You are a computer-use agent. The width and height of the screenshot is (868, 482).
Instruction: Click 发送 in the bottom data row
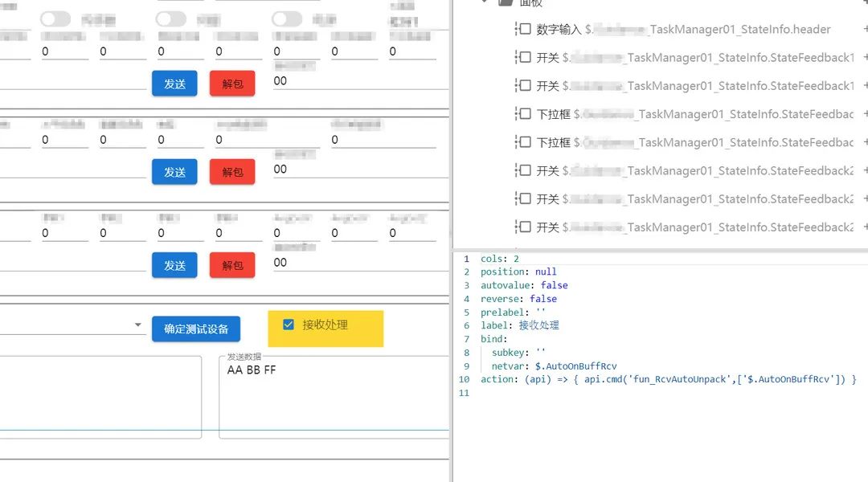click(174, 265)
